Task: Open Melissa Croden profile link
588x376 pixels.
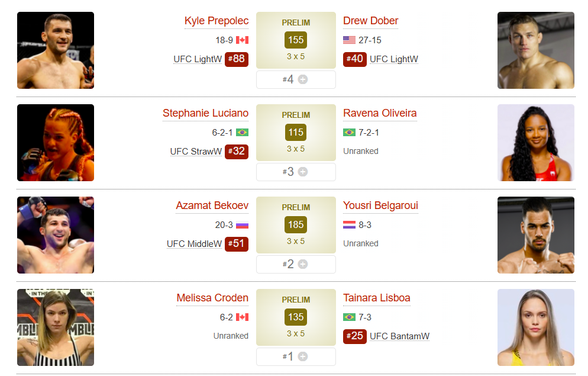Action: (212, 298)
